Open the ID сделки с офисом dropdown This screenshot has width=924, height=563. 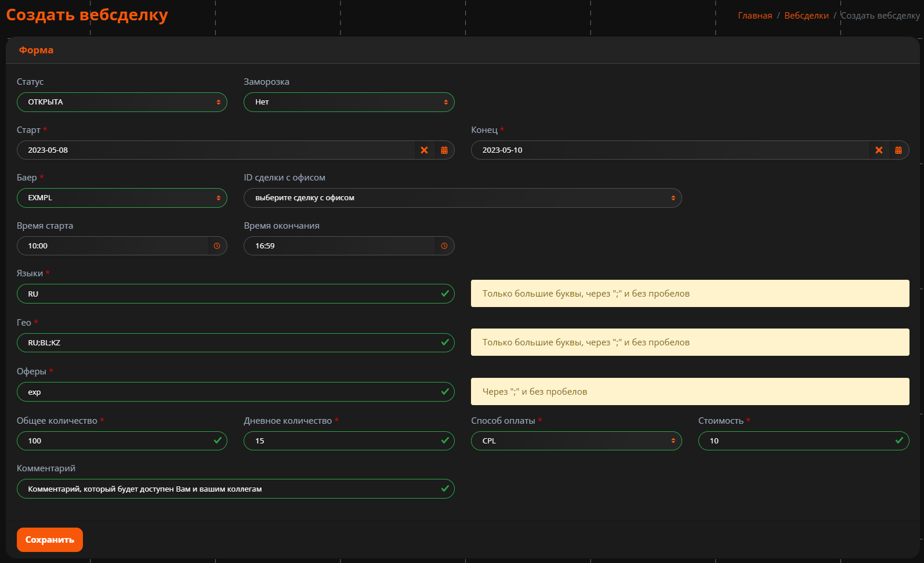click(463, 198)
